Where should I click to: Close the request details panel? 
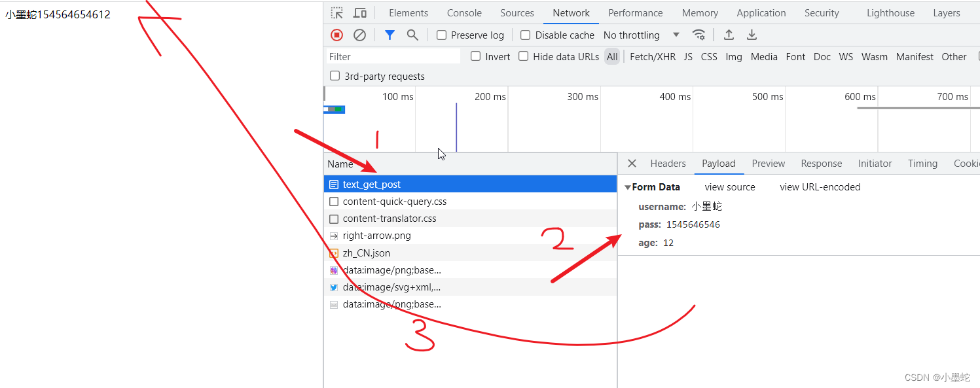click(632, 164)
